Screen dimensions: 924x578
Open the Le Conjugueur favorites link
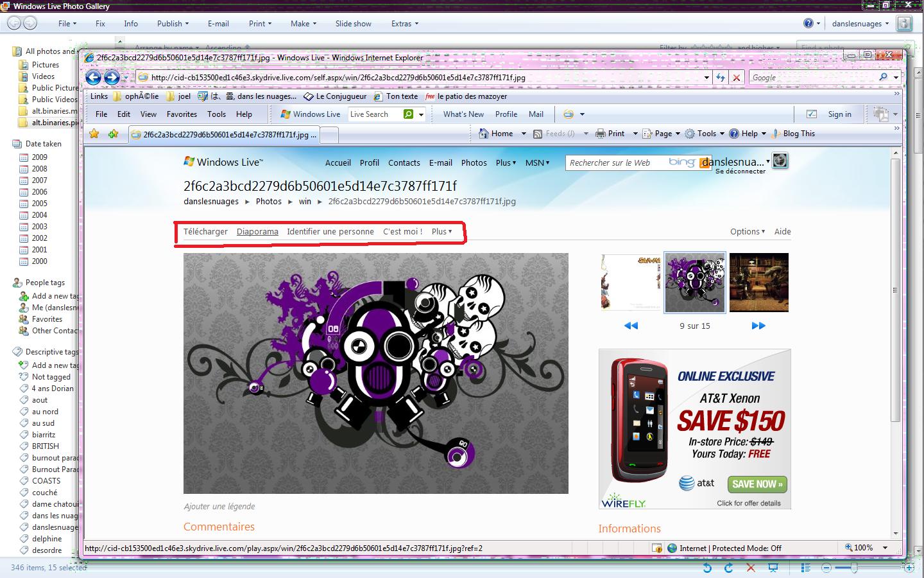[334, 96]
